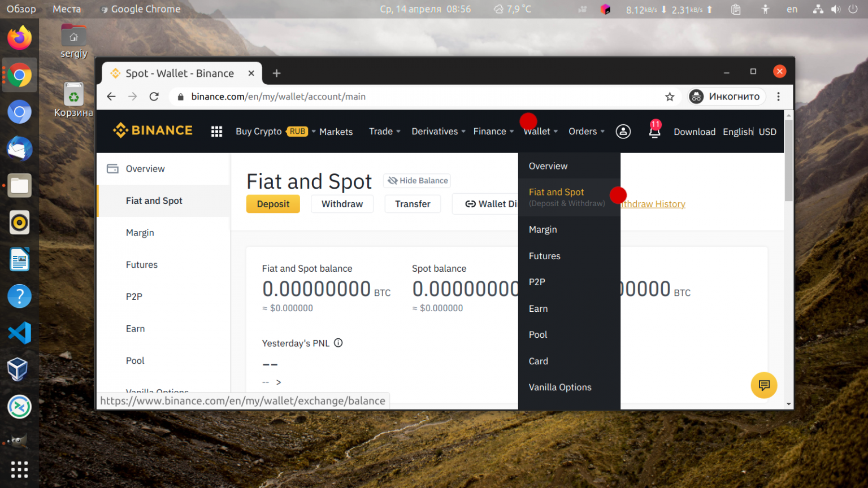The image size is (868, 488).
Task: Open Futures in the left sidebar
Action: [x=164, y=264]
